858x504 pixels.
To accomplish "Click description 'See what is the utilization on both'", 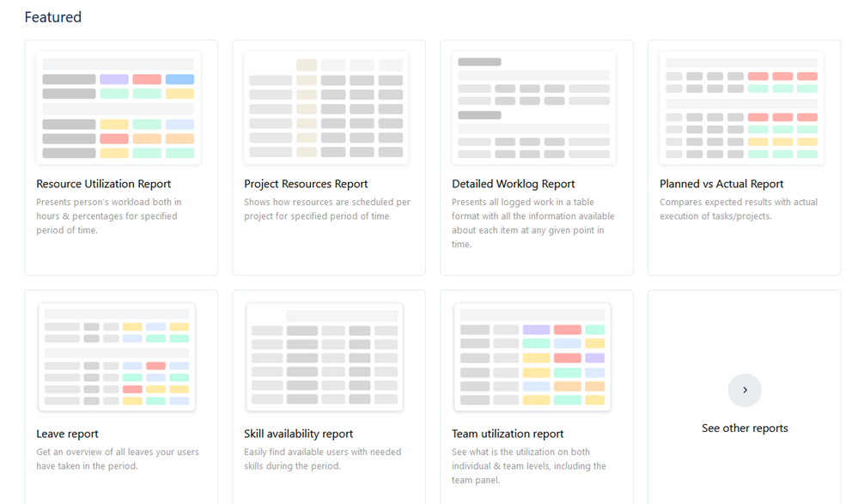I will (529, 466).
